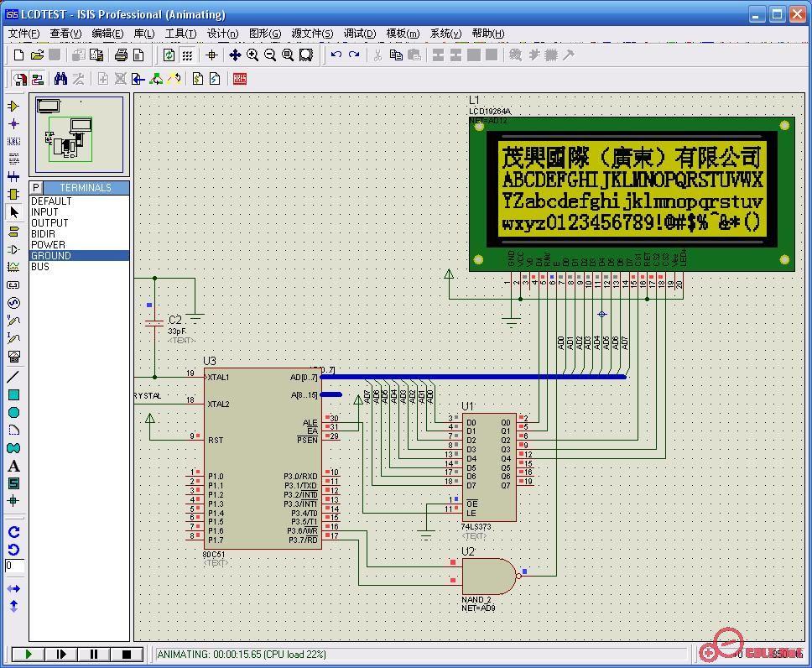Redo the last undone action

click(x=354, y=55)
